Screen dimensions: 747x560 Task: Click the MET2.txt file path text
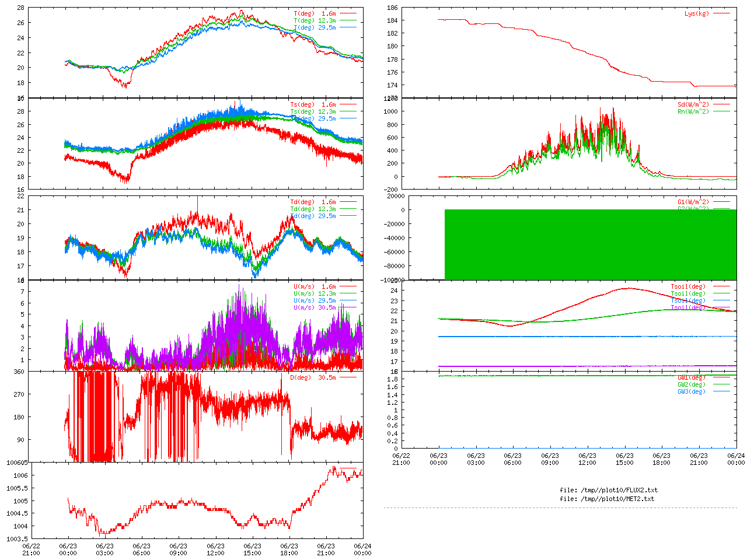607,499
